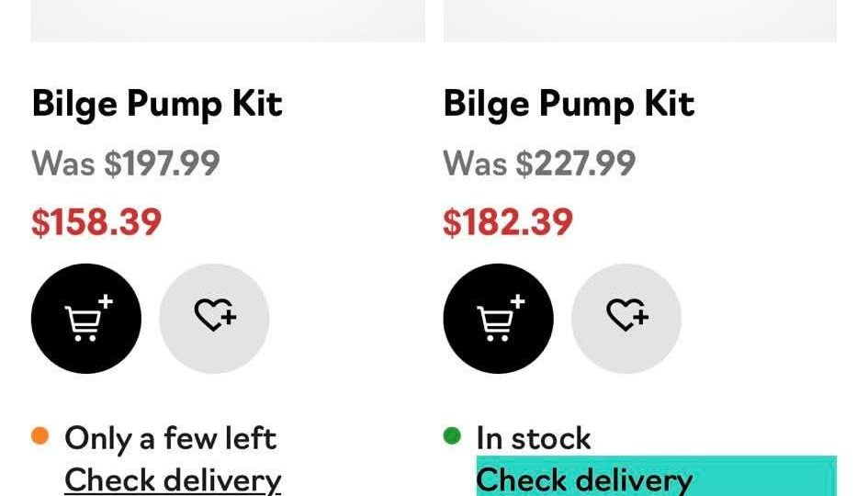Click the $197.99 original price amount
Screen dimensions: 868x496
[162, 163]
